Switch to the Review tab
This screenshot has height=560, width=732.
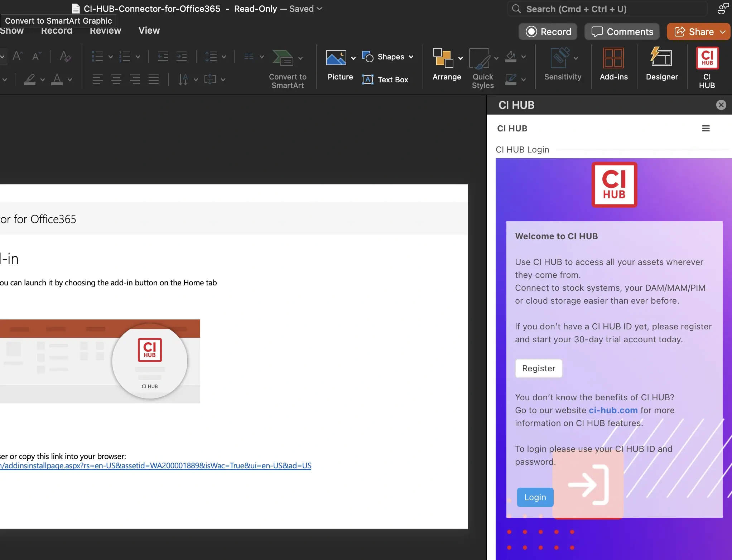click(105, 31)
